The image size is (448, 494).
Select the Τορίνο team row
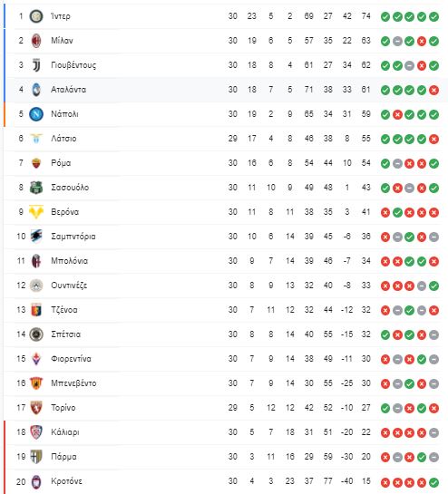pyautogui.click(x=224, y=408)
